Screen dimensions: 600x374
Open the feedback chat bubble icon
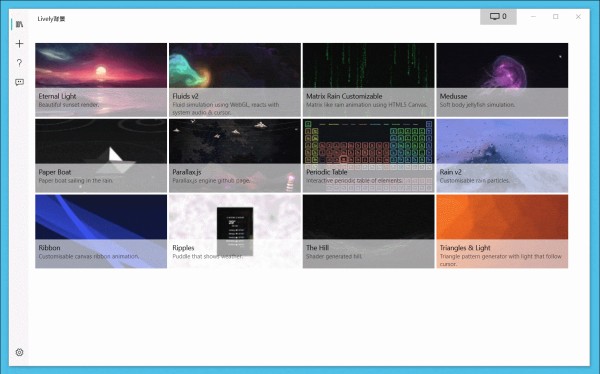[19, 82]
